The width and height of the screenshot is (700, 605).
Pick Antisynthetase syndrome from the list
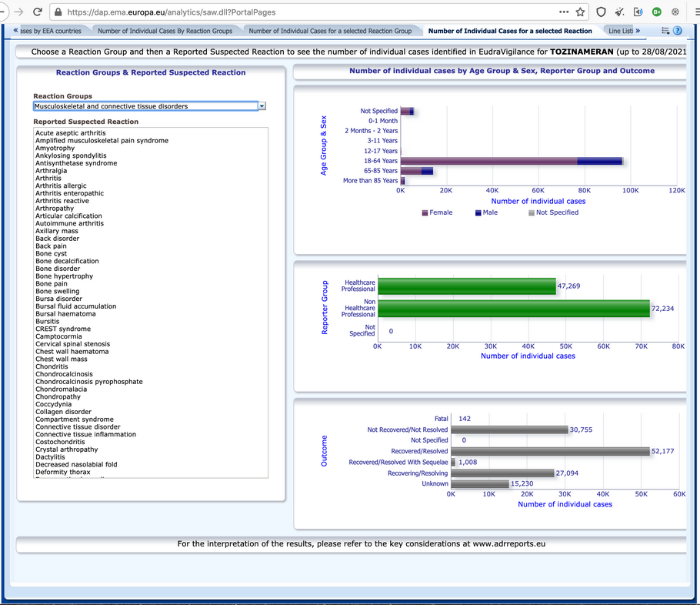tap(76, 163)
